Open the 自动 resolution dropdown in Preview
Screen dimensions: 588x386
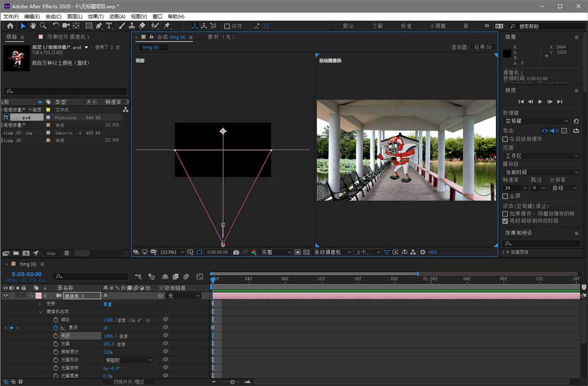(564, 188)
